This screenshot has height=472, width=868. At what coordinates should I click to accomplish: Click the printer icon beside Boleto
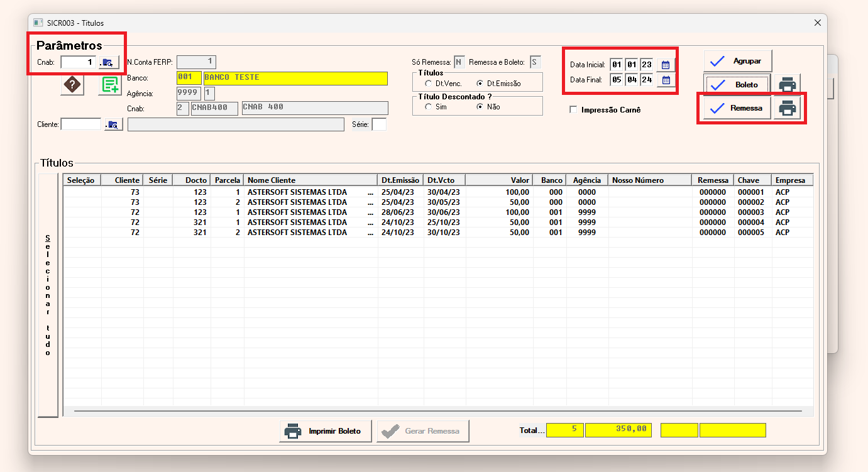787,84
